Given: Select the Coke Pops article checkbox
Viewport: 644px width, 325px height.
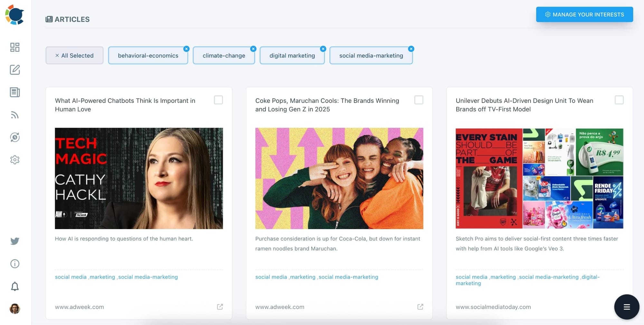Looking at the screenshot, I should (419, 100).
